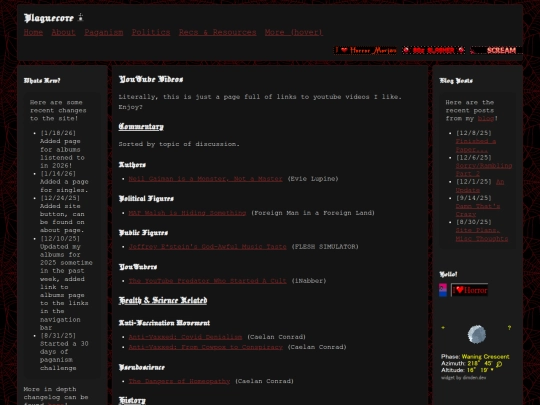Screen dimensions: 540x405
Task: Click the '80s SLASHER' banner badge
Action: coord(434,50)
